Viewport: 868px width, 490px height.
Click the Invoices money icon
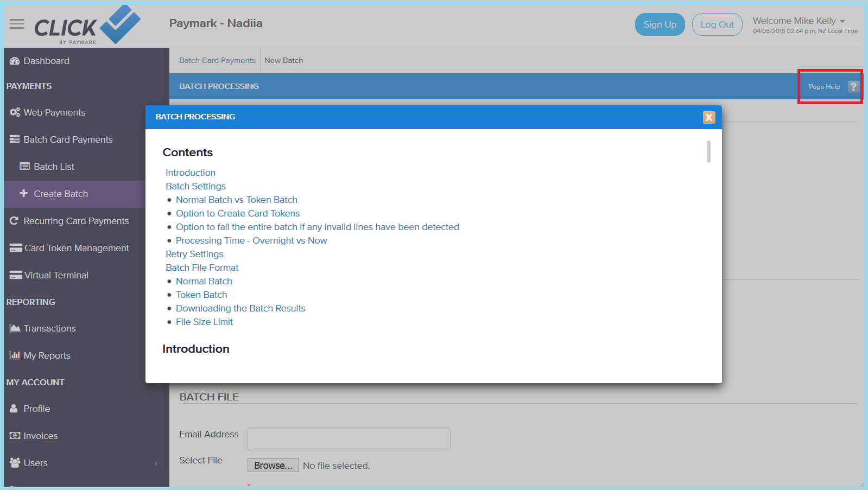coord(15,436)
